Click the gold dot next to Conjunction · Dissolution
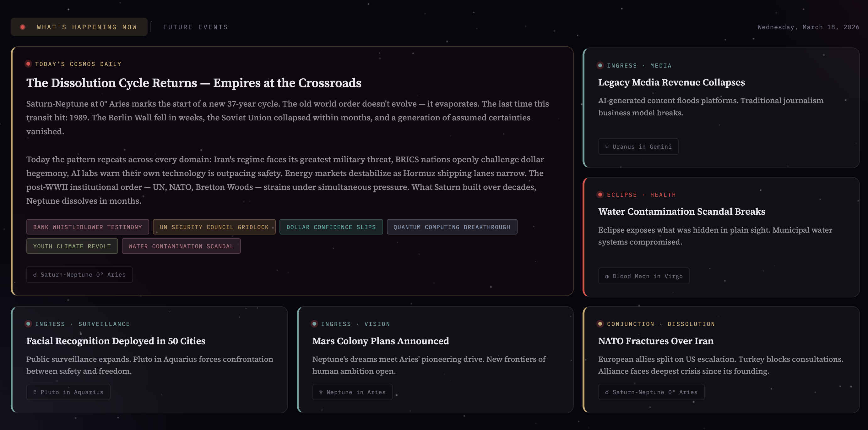 [600, 324]
